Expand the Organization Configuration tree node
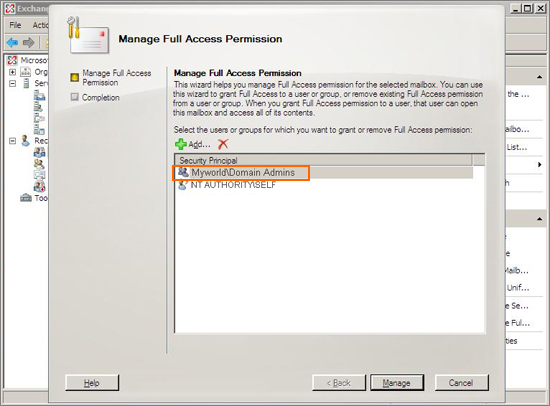Screen dimensions: 550x406 12,72
